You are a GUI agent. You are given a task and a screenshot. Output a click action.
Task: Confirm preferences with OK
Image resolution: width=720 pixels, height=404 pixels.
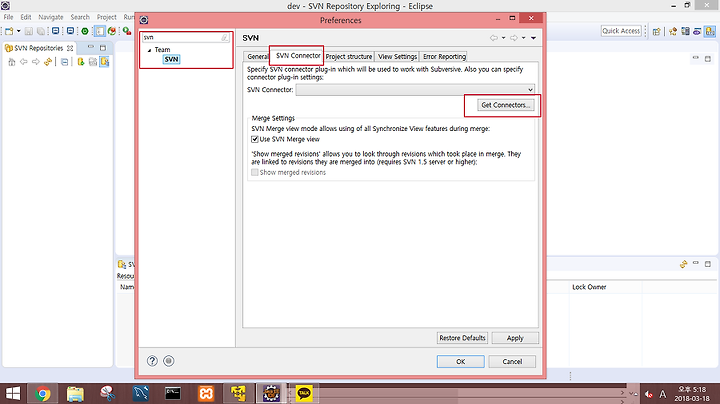(x=461, y=362)
